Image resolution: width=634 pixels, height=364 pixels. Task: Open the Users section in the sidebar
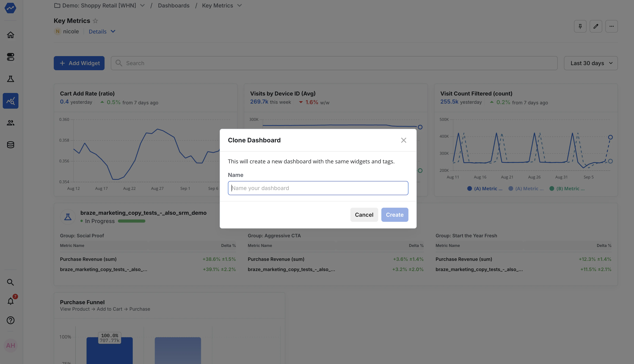pyautogui.click(x=11, y=123)
